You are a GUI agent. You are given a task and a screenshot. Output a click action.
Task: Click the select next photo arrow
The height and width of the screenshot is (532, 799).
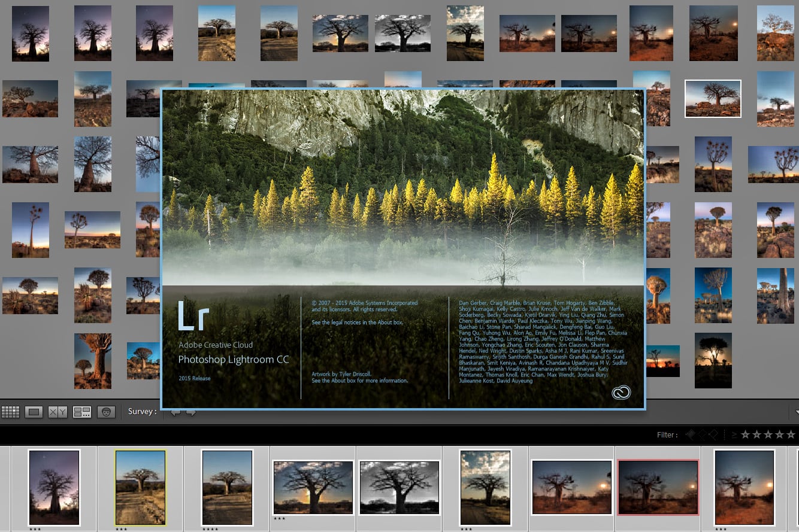point(191,412)
